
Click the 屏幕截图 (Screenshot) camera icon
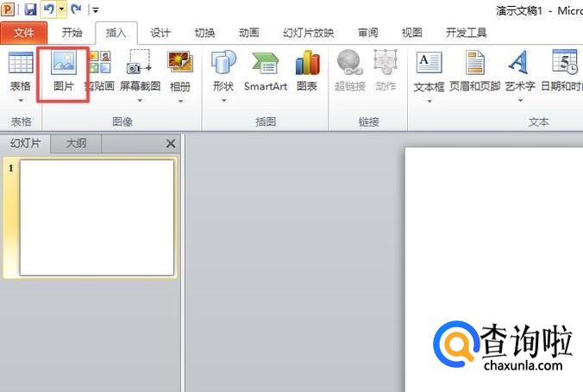(140, 62)
